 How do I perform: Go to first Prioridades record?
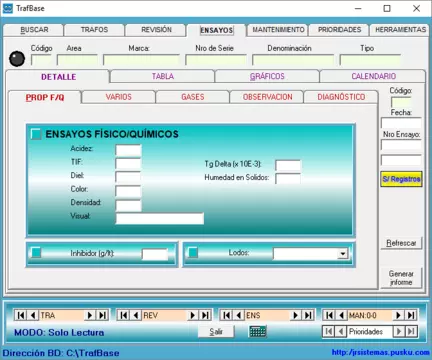[328, 331]
